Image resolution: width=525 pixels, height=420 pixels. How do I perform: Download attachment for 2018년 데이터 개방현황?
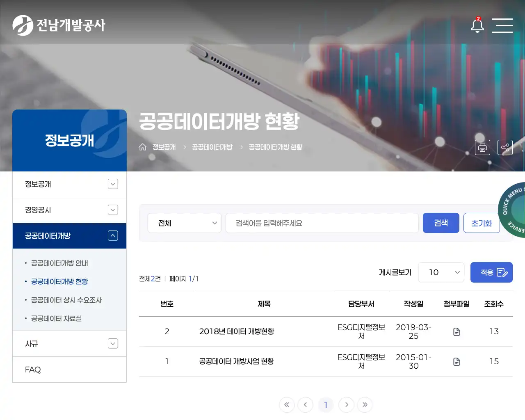click(457, 332)
